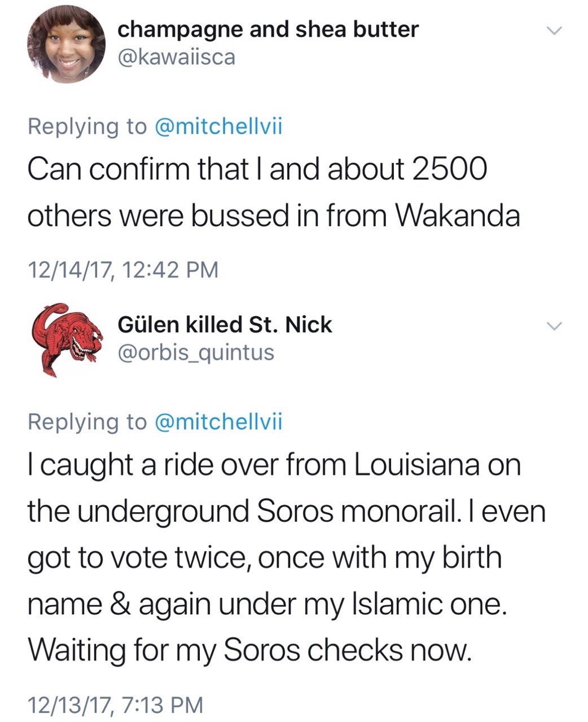The image size is (588, 722).
Task: Open the @orbis_quintus handle
Action: 196,352
